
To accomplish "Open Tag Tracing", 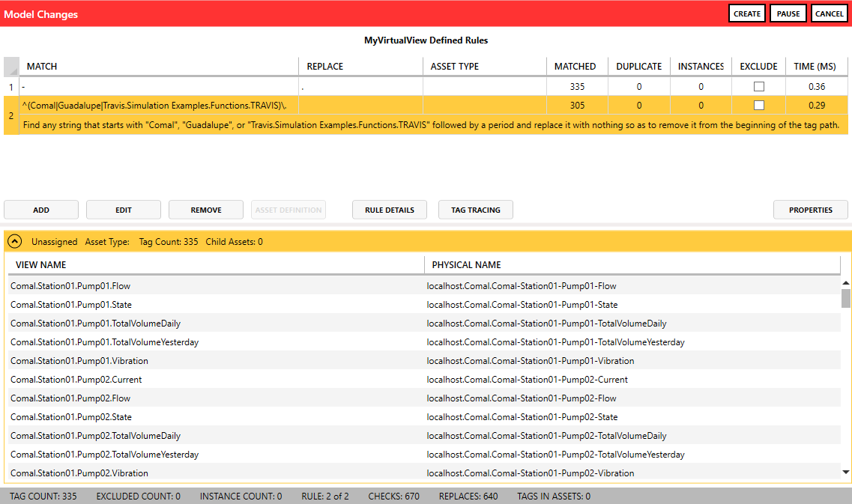I will [476, 210].
